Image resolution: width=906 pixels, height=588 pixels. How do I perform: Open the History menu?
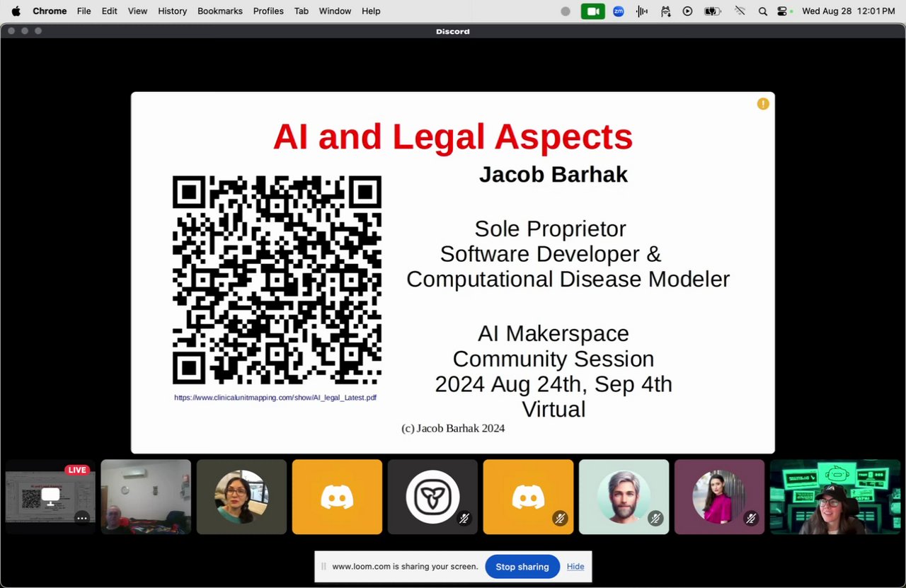(x=172, y=11)
